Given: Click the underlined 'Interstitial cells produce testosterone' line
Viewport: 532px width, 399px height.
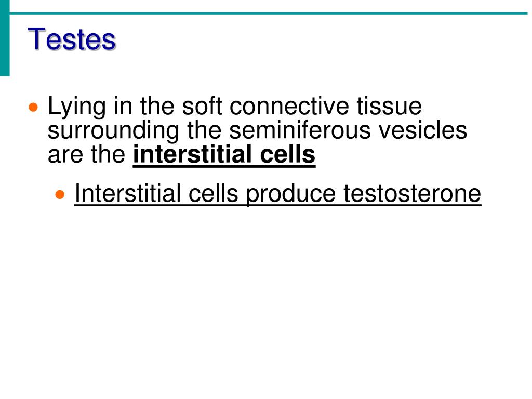Looking at the screenshot, I should 277,194.
